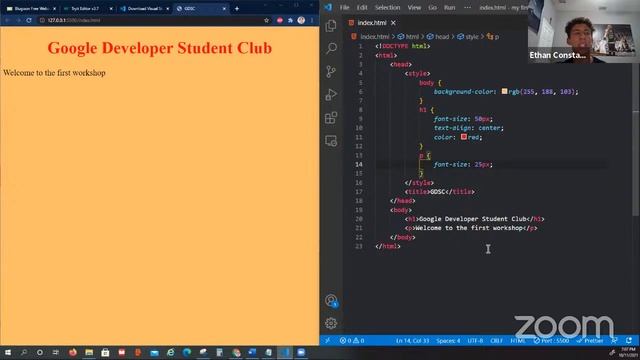Open errors and warnings count in status bar
The height and width of the screenshot is (360, 640).
click(352, 340)
